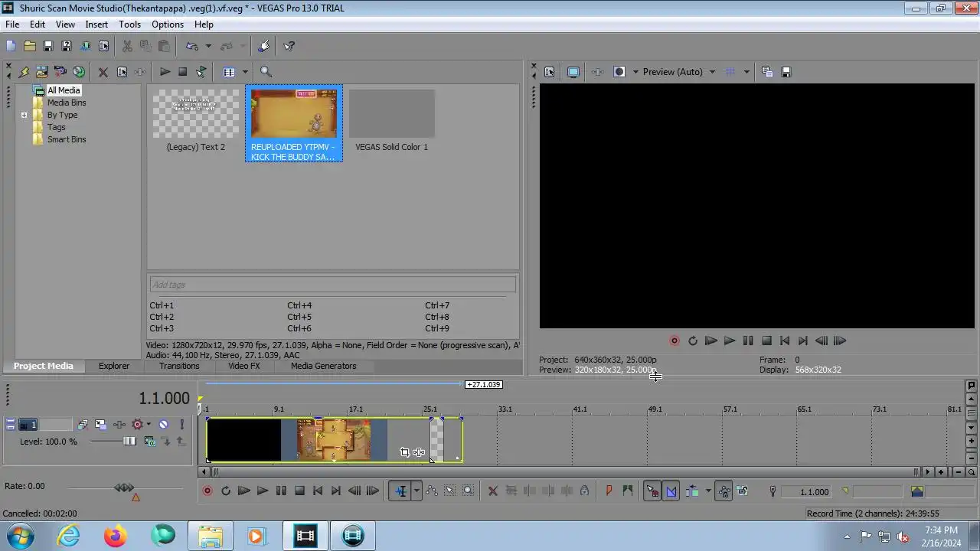This screenshot has width=980, height=551.
Task: Save the project with the floppy disk icon
Action: pos(47,46)
